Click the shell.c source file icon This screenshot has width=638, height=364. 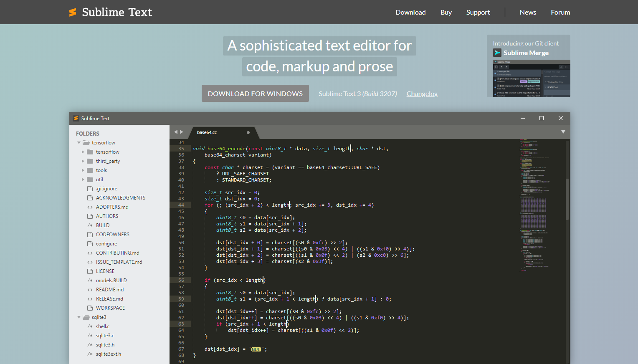click(90, 326)
